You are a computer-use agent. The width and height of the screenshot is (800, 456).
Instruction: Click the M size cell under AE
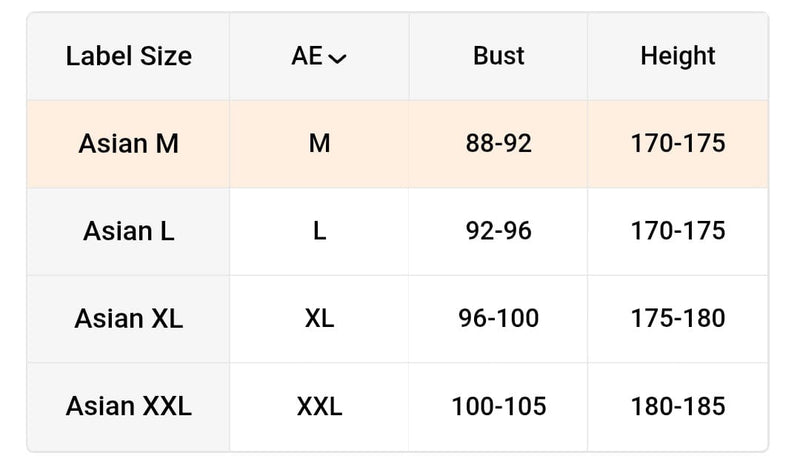(319, 144)
